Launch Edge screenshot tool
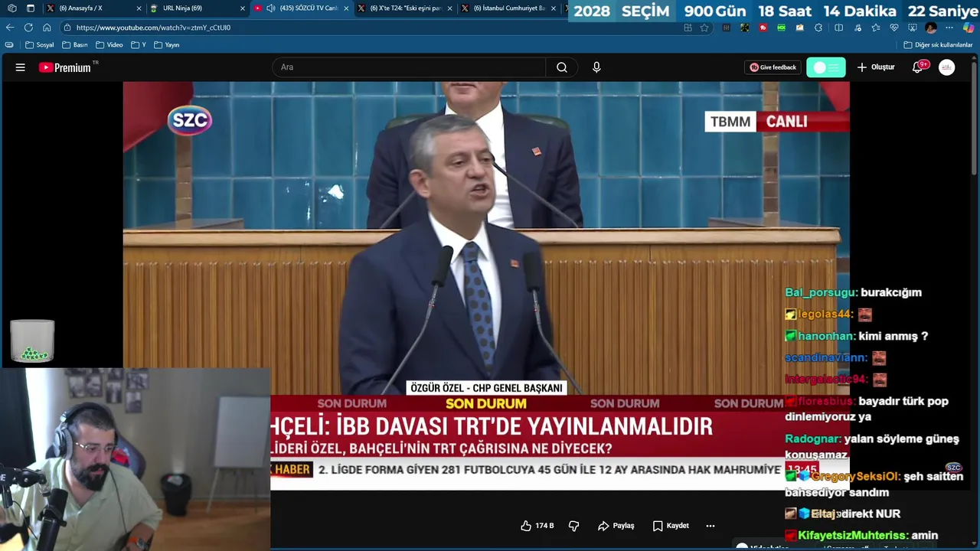Image resolution: width=980 pixels, height=551 pixels. 913,28
